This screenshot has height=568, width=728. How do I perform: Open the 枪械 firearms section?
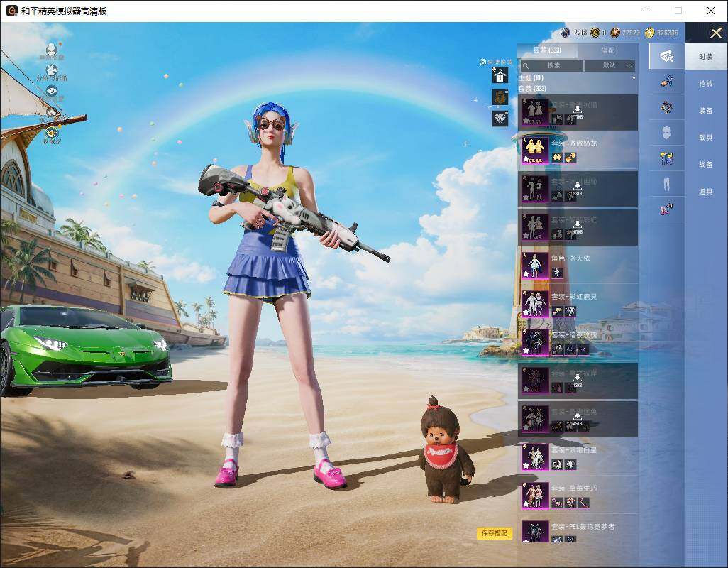[x=706, y=84]
